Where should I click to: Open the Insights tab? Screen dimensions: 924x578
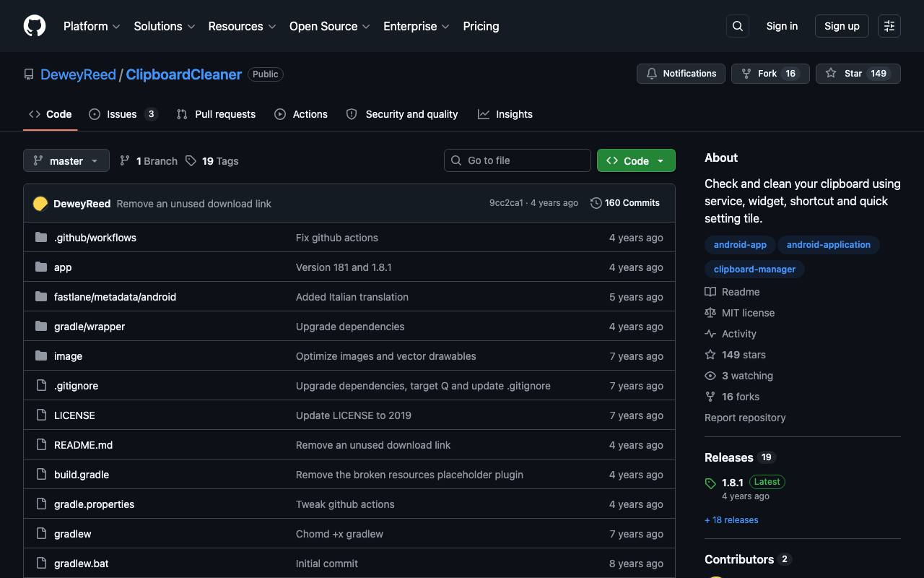tap(505, 114)
